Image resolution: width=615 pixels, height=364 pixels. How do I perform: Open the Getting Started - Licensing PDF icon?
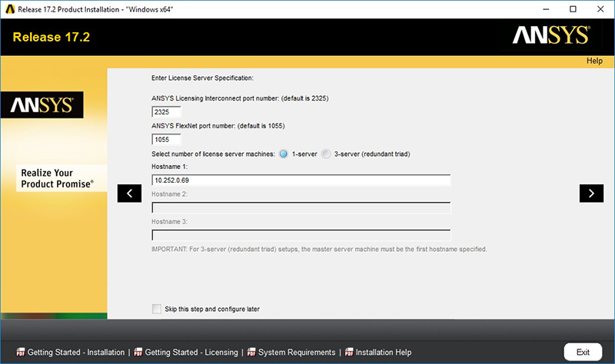coord(138,352)
